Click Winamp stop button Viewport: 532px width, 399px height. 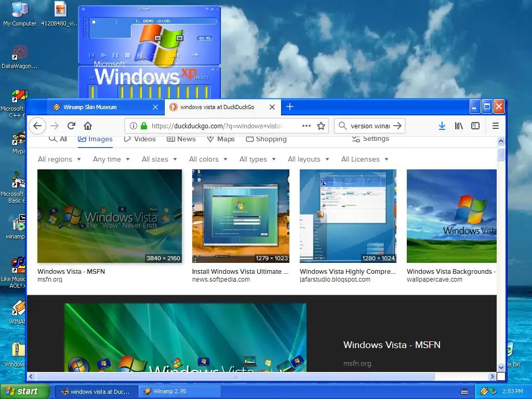click(x=128, y=55)
